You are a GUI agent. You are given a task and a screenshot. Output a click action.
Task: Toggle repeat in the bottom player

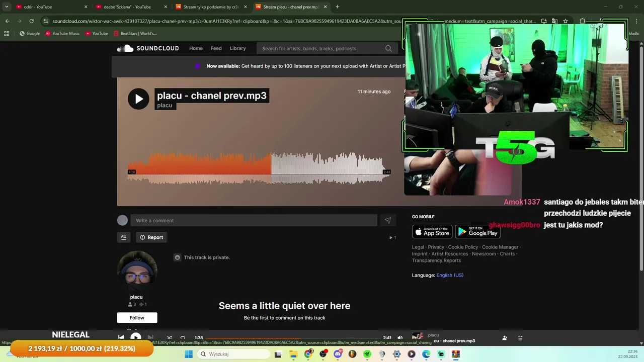(x=183, y=338)
